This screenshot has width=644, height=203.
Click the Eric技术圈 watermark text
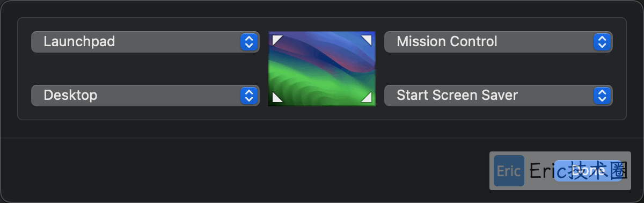578,171
